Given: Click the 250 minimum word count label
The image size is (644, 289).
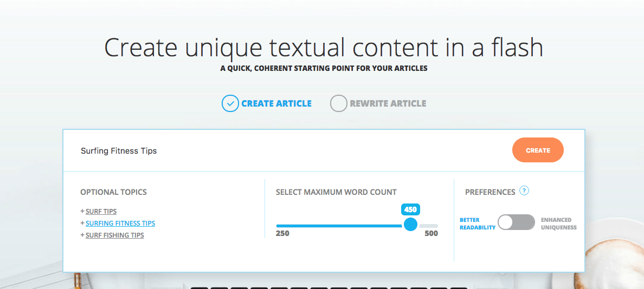Looking at the screenshot, I should point(282,234).
